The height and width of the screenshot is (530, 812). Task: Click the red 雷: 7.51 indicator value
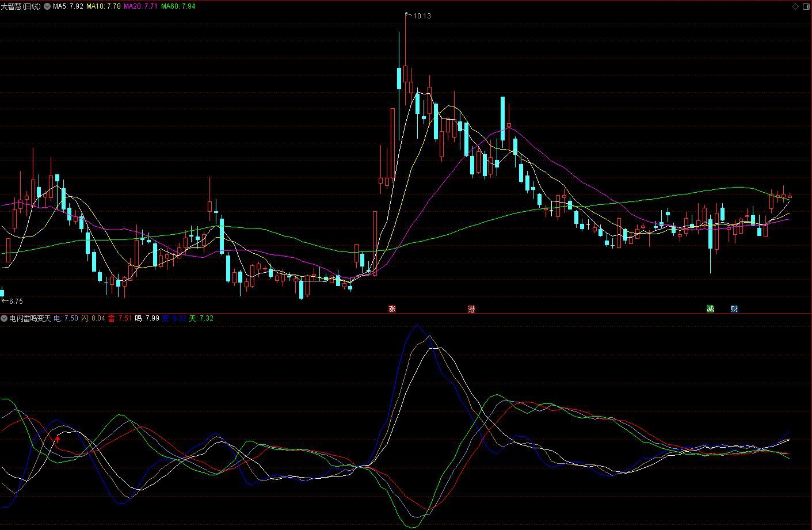pyautogui.click(x=120, y=318)
